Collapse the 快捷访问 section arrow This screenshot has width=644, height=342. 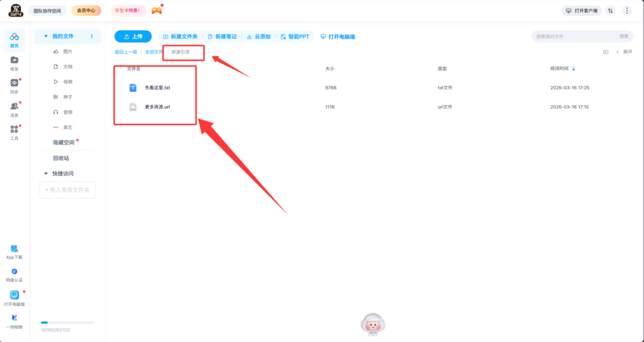point(45,174)
